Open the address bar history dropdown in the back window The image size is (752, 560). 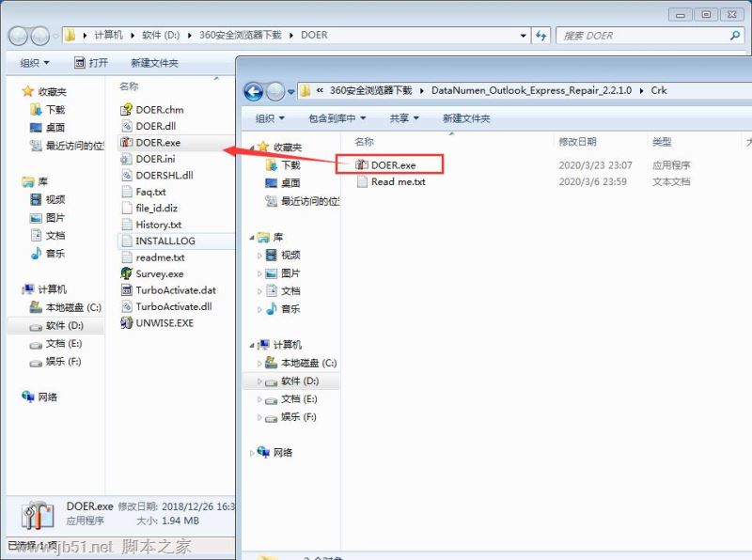coord(523,36)
